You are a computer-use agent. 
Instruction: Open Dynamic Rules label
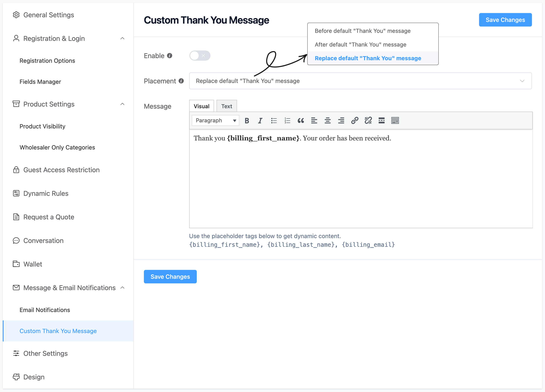pos(46,193)
